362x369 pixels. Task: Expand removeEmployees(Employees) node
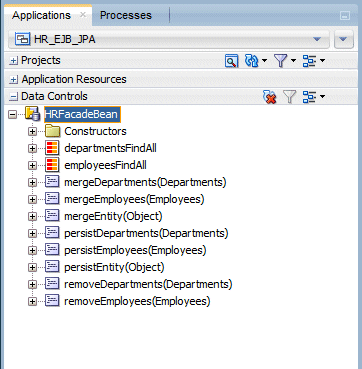(x=32, y=301)
